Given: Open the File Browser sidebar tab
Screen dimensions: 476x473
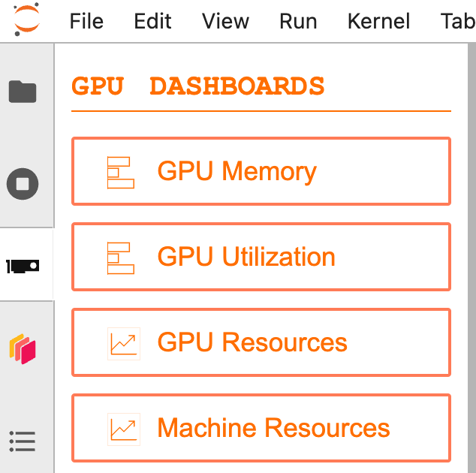Looking at the screenshot, I should 23,92.
